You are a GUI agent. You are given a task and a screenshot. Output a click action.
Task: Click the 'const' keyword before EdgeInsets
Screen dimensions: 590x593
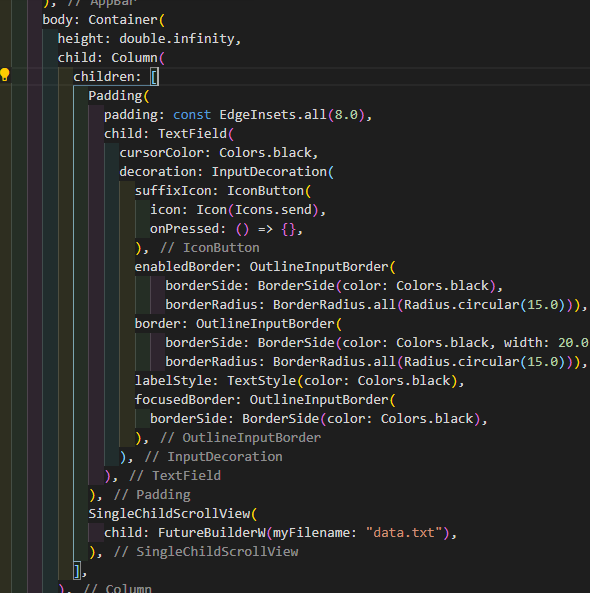click(x=192, y=115)
